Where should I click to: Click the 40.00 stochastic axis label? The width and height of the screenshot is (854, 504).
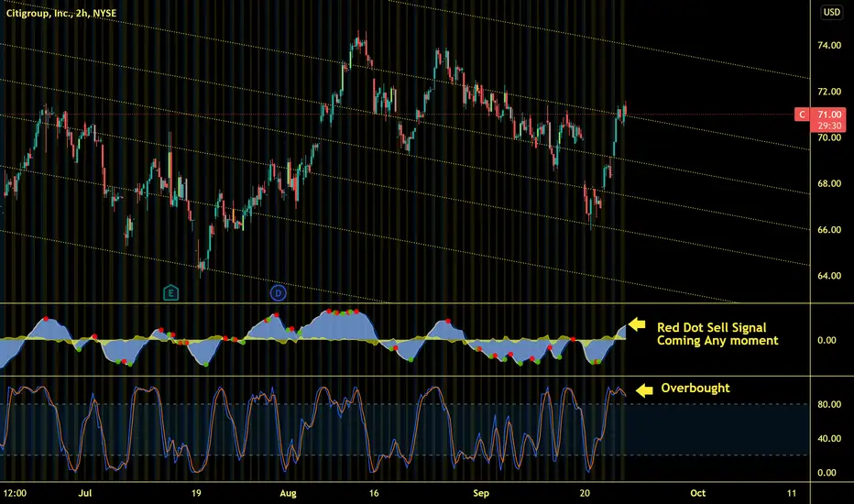[x=829, y=439]
